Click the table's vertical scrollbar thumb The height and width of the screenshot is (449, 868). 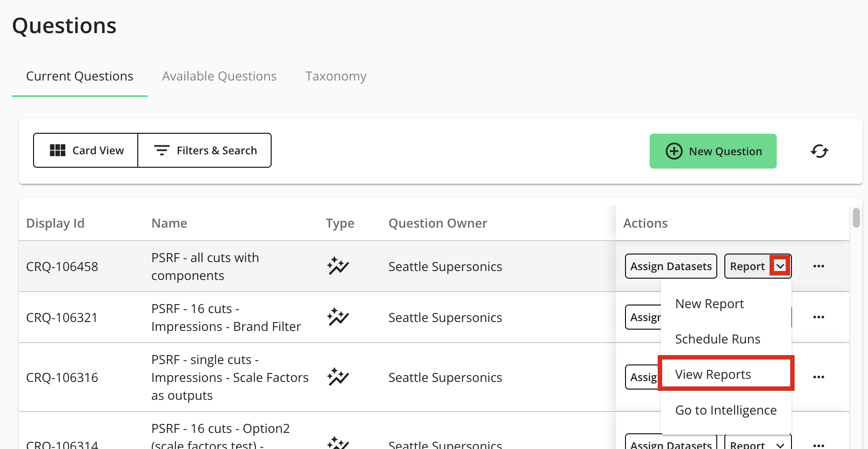point(856,218)
